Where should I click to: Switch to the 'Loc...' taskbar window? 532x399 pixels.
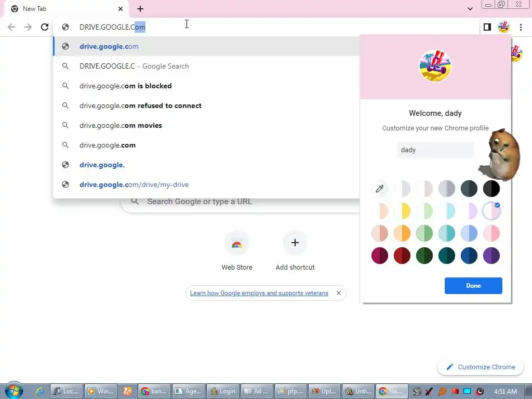coord(66,392)
